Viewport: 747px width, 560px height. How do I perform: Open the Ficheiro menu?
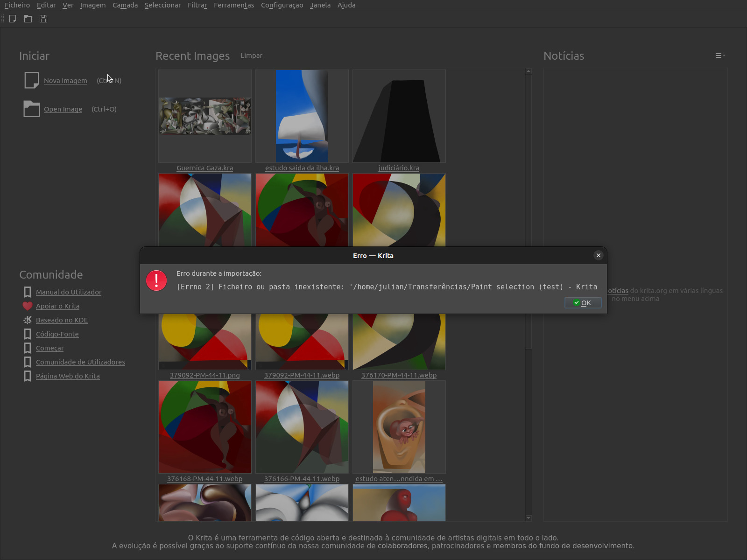pyautogui.click(x=17, y=5)
